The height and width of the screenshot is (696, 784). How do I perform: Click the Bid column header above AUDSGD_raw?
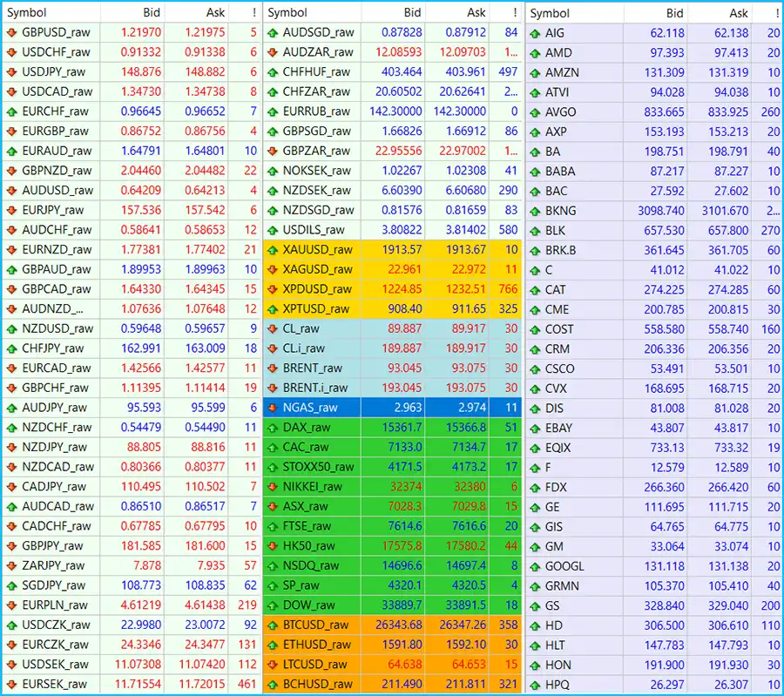click(412, 13)
